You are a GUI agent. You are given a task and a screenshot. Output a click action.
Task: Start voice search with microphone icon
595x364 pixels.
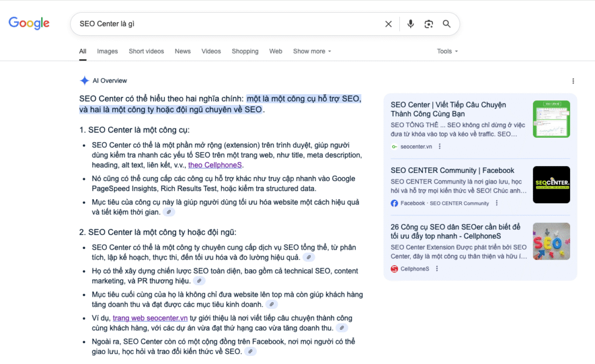point(410,24)
